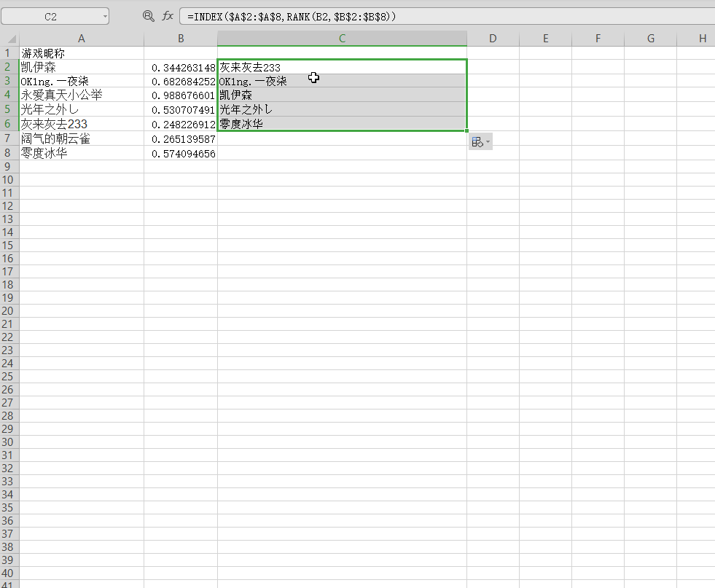The image size is (715, 588).
Task: Click the magnifier zoom icon beside fx
Action: pos(149,16)
